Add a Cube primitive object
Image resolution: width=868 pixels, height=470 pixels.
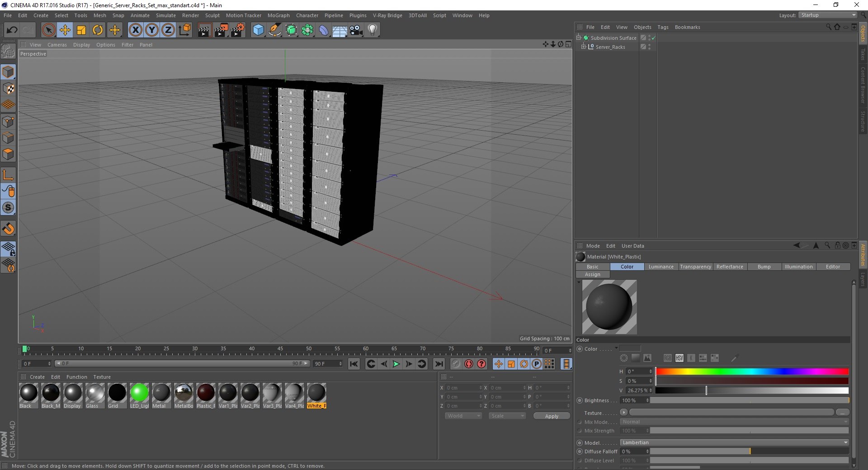258,30
